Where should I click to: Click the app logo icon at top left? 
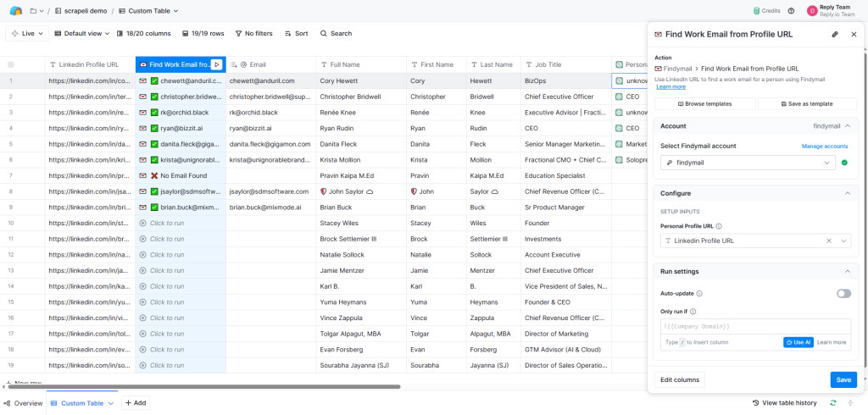tap(16, 10)
